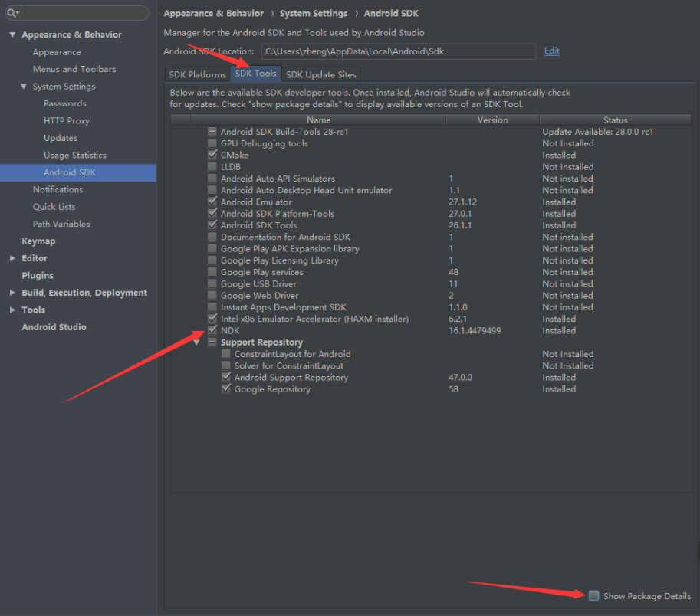Switch to the SDK Update Sites tab
Image resolution: width=700 pixels, height=616 pixels.
[321, 74]
